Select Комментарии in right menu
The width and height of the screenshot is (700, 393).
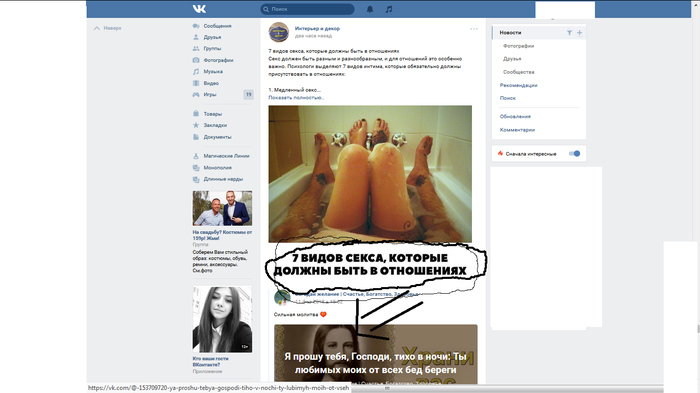tap(517, 130)
